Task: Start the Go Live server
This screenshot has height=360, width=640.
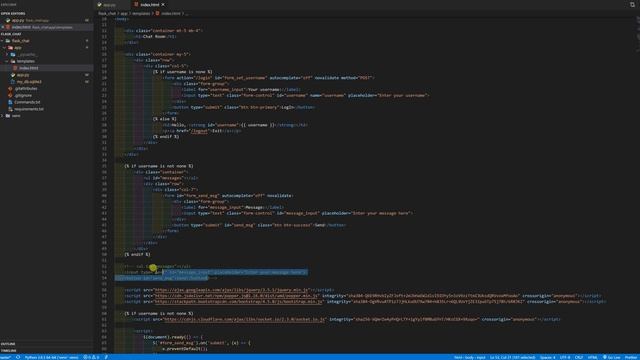Action: click(x=611, y=357)
